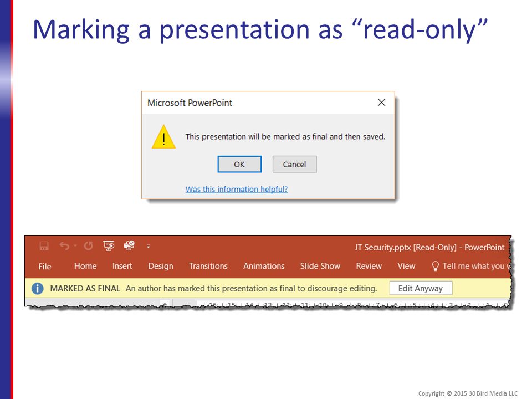Click the MARKED AS FINAL label
The image size is (532, 399).
tap(85, 288)
